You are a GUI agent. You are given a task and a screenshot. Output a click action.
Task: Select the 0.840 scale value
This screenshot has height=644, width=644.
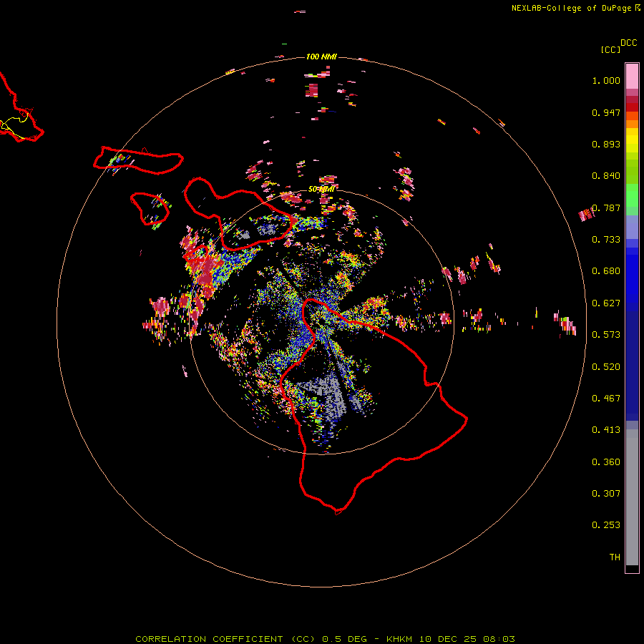[606, 176]
